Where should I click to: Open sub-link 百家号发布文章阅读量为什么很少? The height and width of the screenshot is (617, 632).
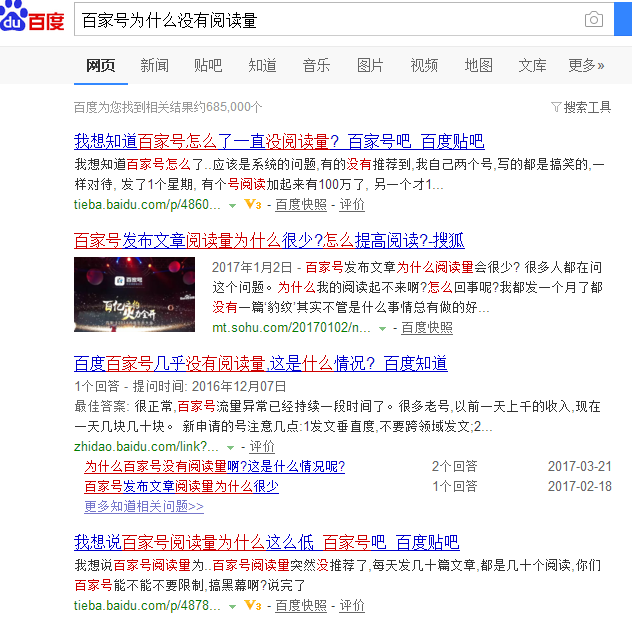click(181, 486)
